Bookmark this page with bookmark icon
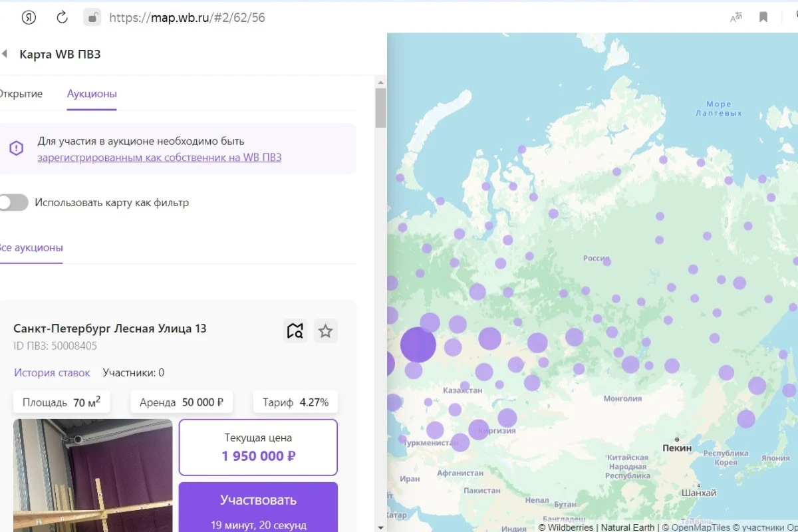The width and height of the screenshot is (798, 532). pos(764,17)
